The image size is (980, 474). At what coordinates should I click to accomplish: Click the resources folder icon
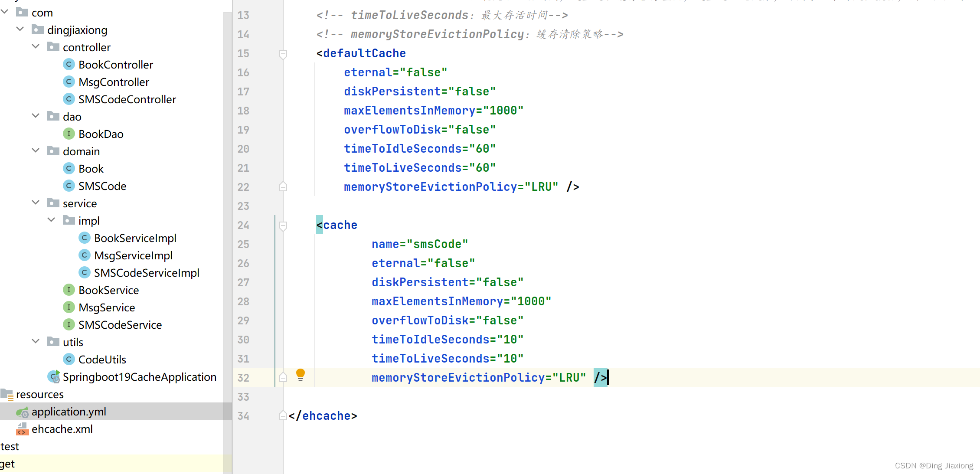click(x=7, y=394)
